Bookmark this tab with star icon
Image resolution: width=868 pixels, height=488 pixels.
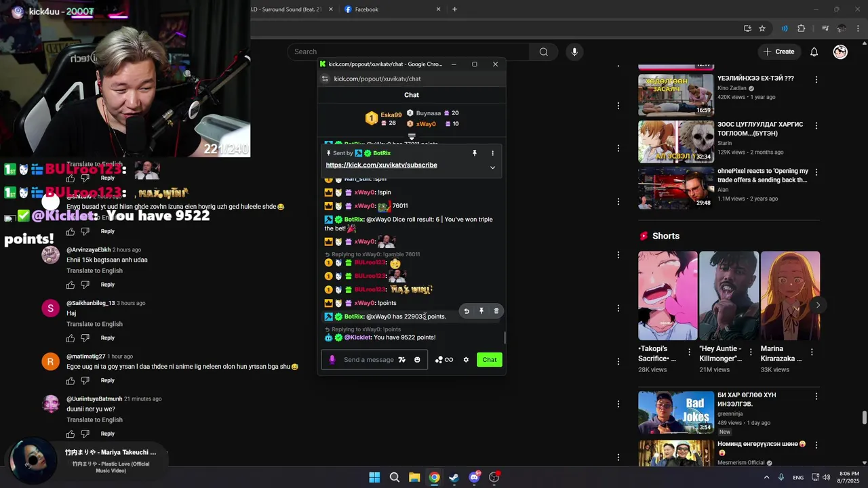(x=762, y=28)
